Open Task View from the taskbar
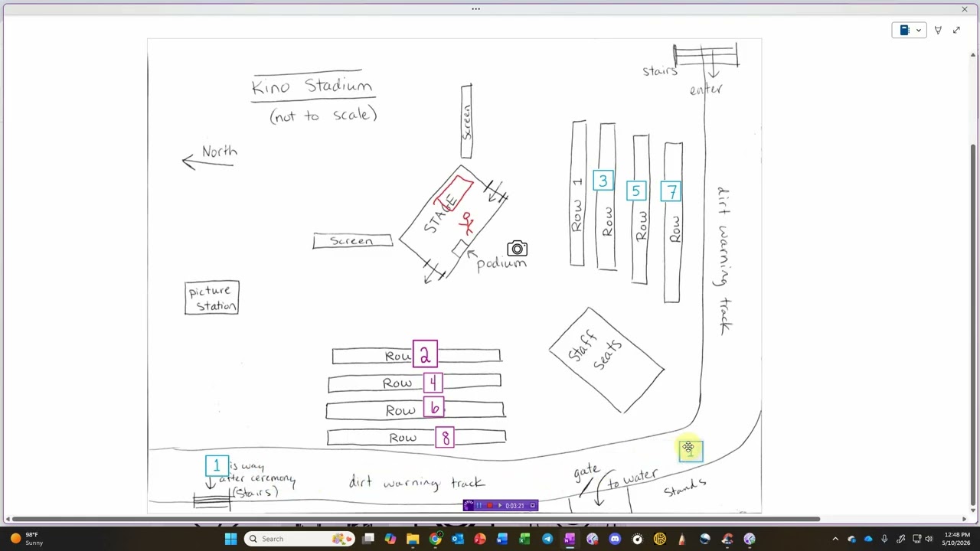Screen dimensions: 980x551 (x=368, y=539)
